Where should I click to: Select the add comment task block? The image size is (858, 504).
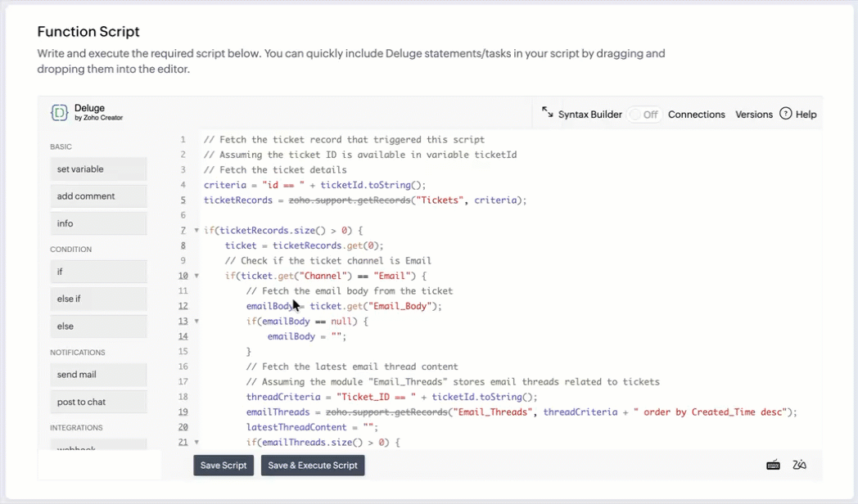point(98,196)
